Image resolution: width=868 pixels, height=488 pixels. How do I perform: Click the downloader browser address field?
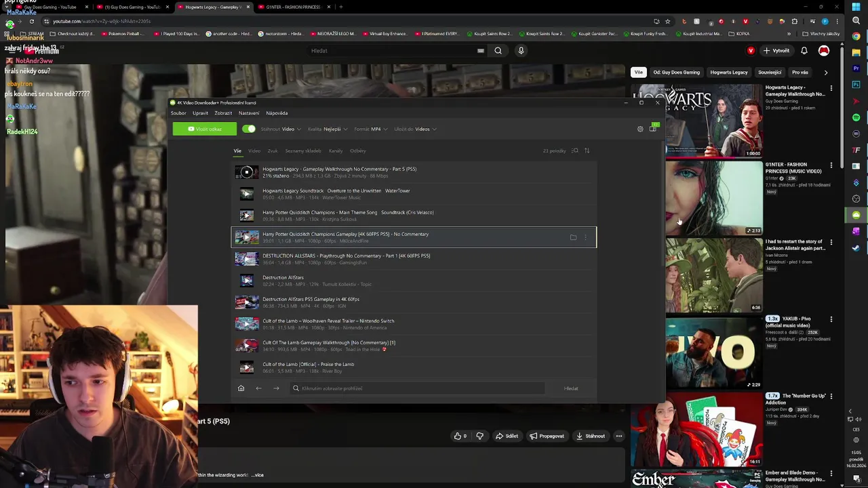tap(417, 388)
